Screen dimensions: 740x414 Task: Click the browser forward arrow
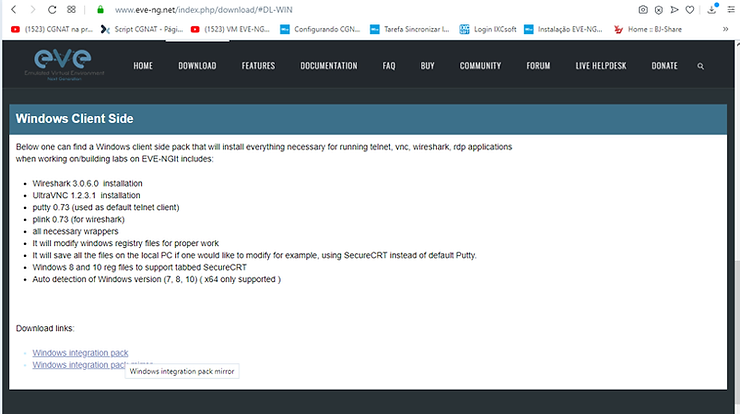(33, 9)
